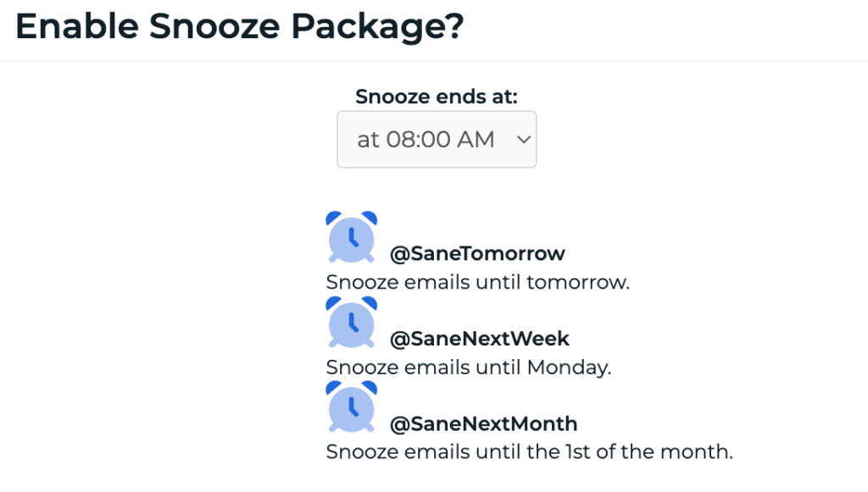The width and height of the screenshot is (868, 492).
Task: Click the "1st of the month" description text
Action: coord(529,452)
